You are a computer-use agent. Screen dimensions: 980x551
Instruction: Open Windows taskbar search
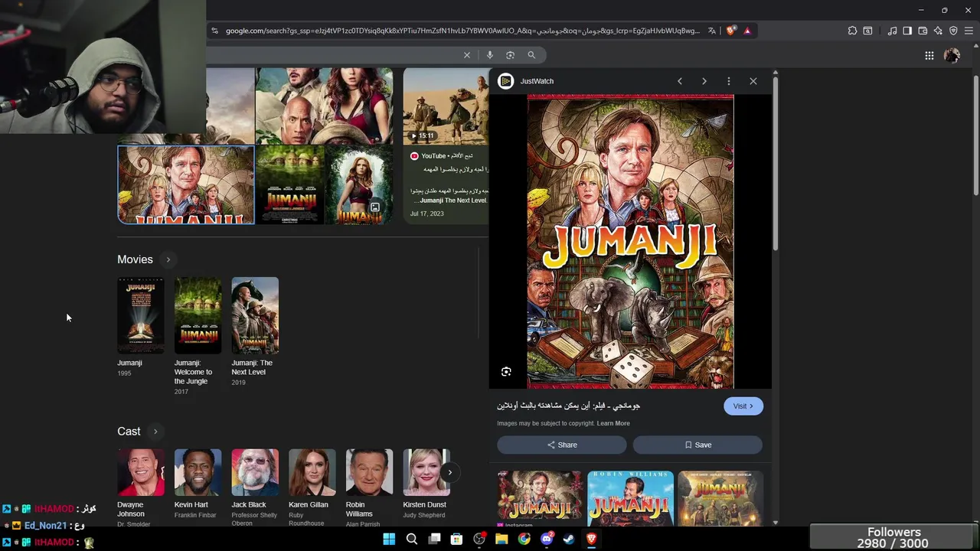point(412,539)
